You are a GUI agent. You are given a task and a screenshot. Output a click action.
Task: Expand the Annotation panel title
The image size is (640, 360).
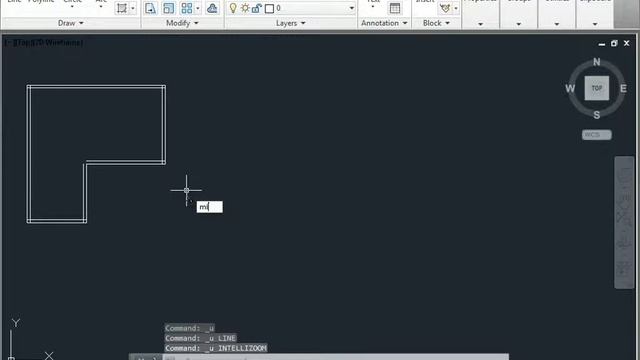384,23
